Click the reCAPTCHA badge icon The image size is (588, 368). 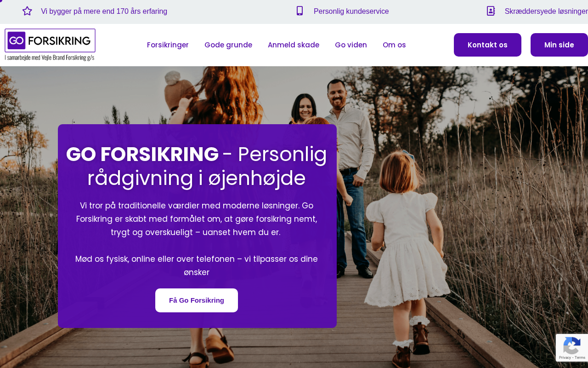pos(572,346)
